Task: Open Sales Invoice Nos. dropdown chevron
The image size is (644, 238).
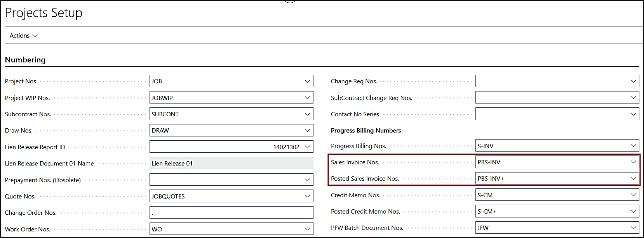Action: coord(633,162)
